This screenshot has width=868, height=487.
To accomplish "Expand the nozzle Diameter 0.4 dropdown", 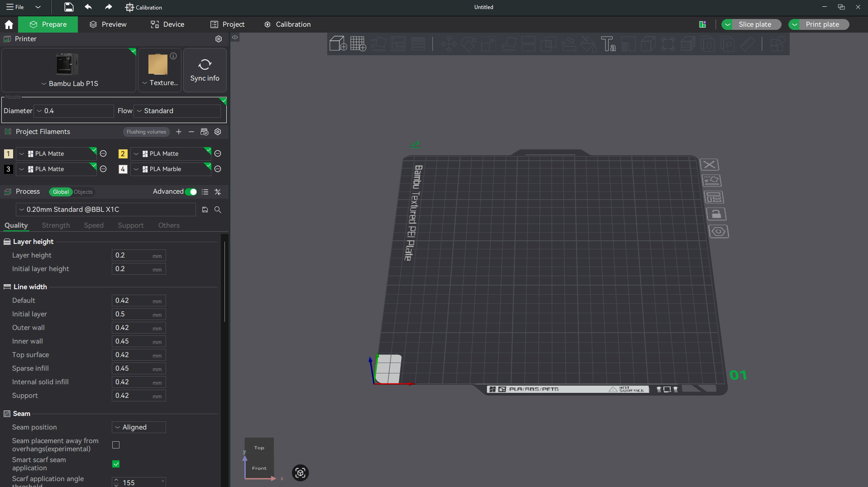I will click(74, 111).
